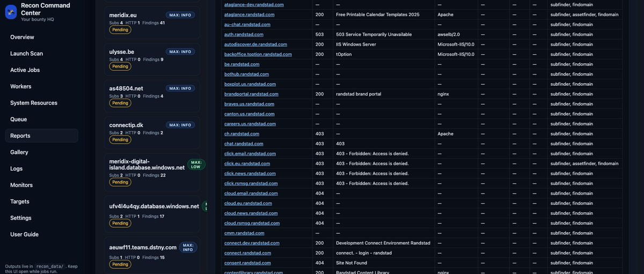Open be.randstad.com link

coord(241,64)
